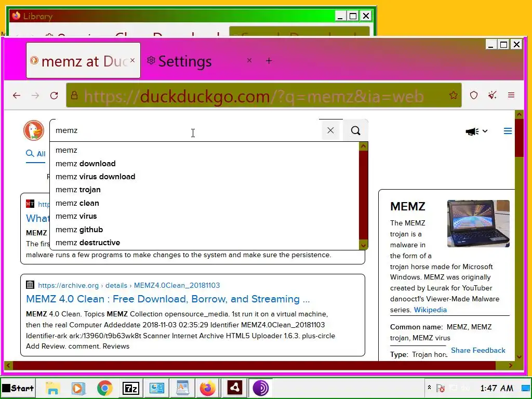Open the shield security level icon

coord(474,96)
